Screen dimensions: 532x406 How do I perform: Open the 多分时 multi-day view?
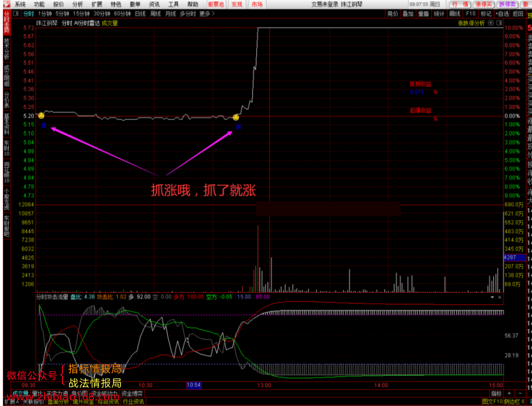click(x=188, y=14)
